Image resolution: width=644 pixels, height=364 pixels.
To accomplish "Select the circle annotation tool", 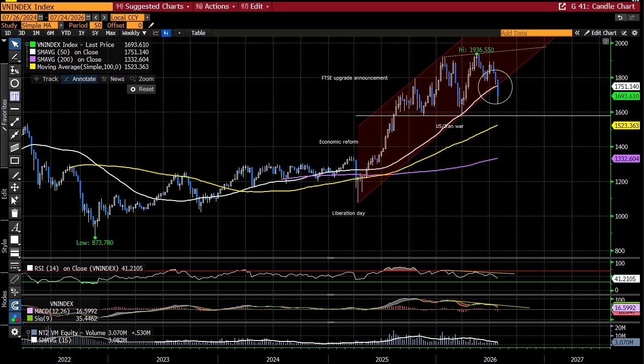I will tap(15, 83).
